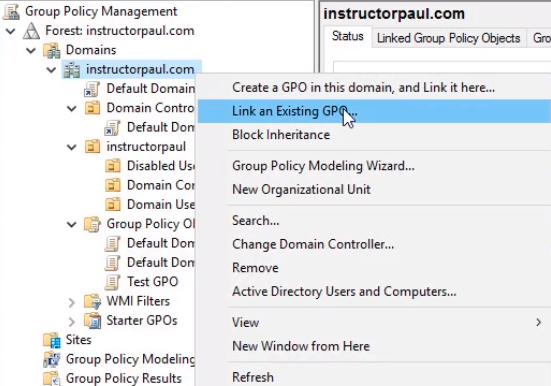Click the instructorpaul OU folder icon

point(92,147)
